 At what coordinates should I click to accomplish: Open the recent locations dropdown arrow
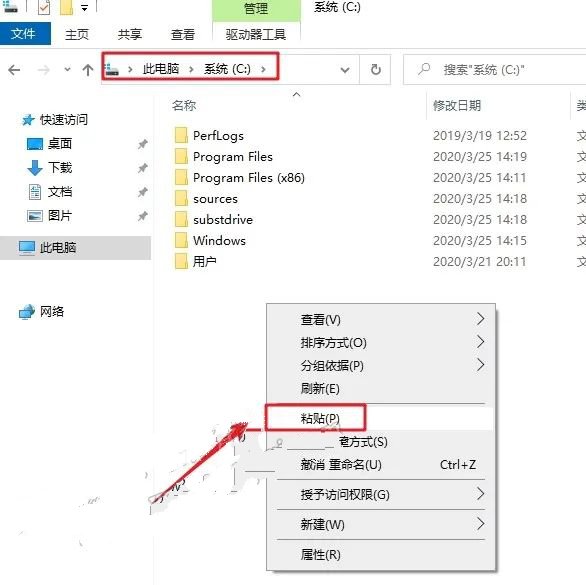pyautogui.click(x=67, y=70)
